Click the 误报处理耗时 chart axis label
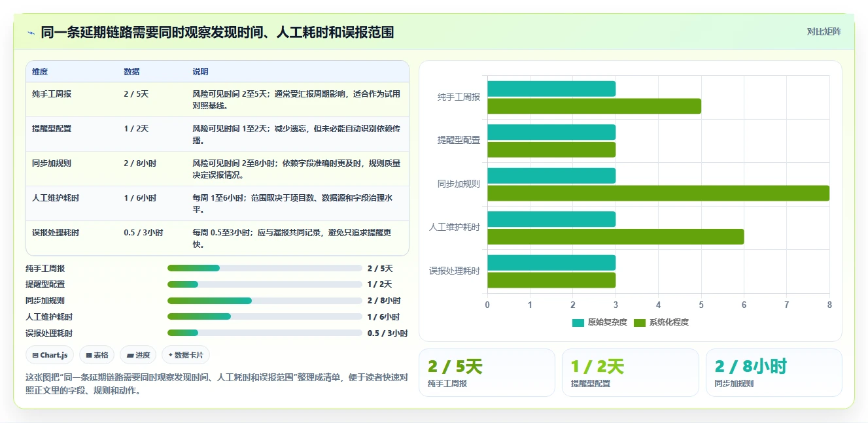868x423 pixels. coord(455,271)
